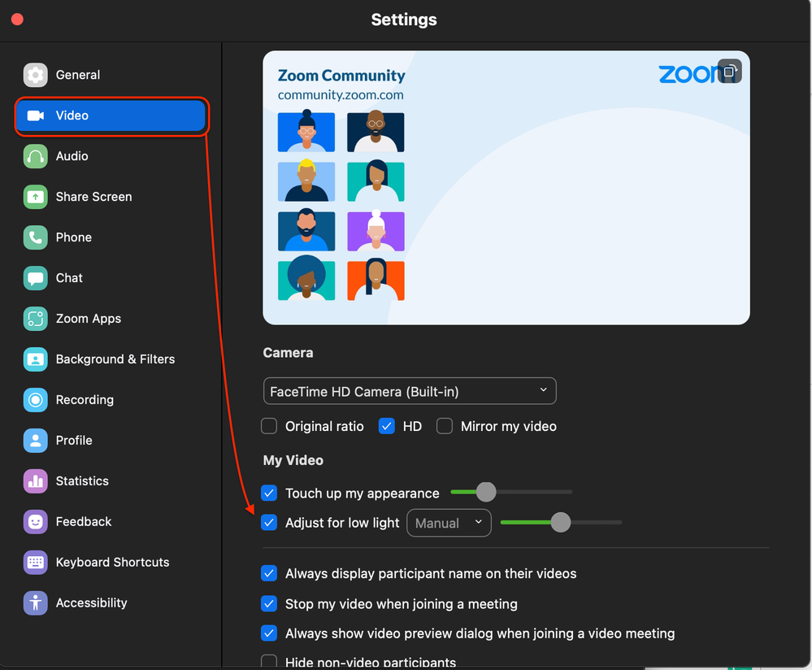The height and width of the screenshot is (670, 812).
Task: Select the Share Screen icon
Action: (35, 197)
